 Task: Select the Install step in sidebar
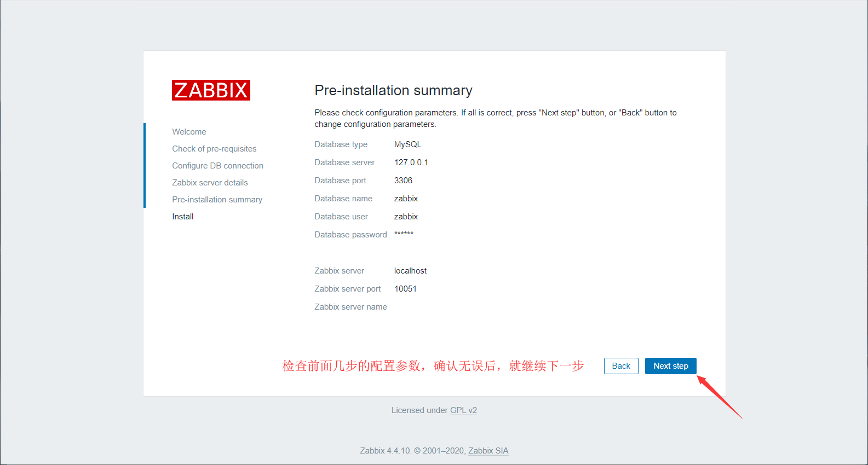182,217
